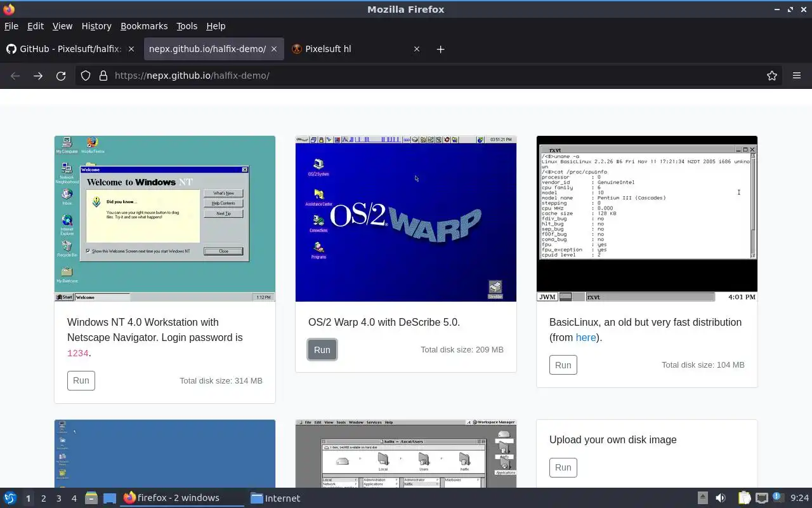Click the OS/2 Warp screenshot thumbnail
Image resolution: width=812 pixels, height=508 pixels.
(406, 218)
